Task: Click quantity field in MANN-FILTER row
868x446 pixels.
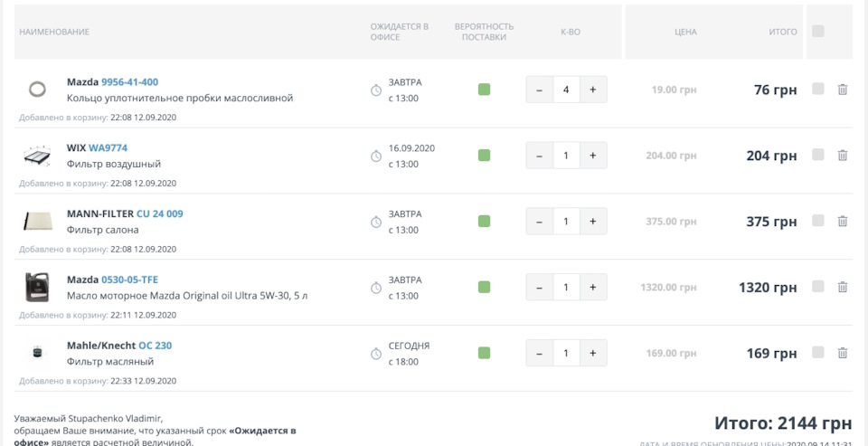Action: [x=566, y=221]
